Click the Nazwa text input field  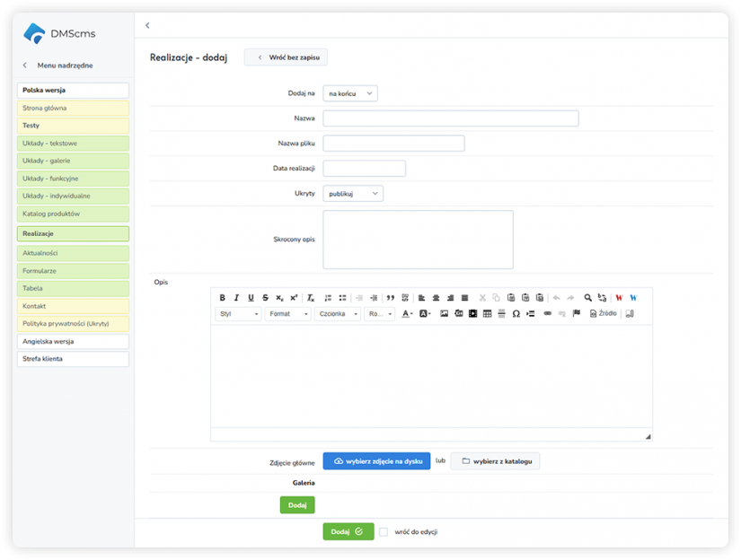pyautogui.click(x=450, y=118)
